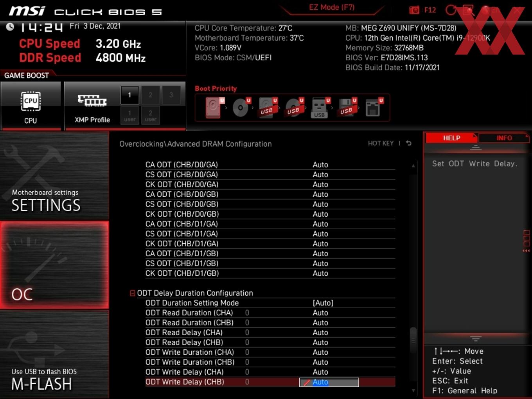Select XMP user profile 2
The height and width of the screenshot is (399, 532).
150,115
